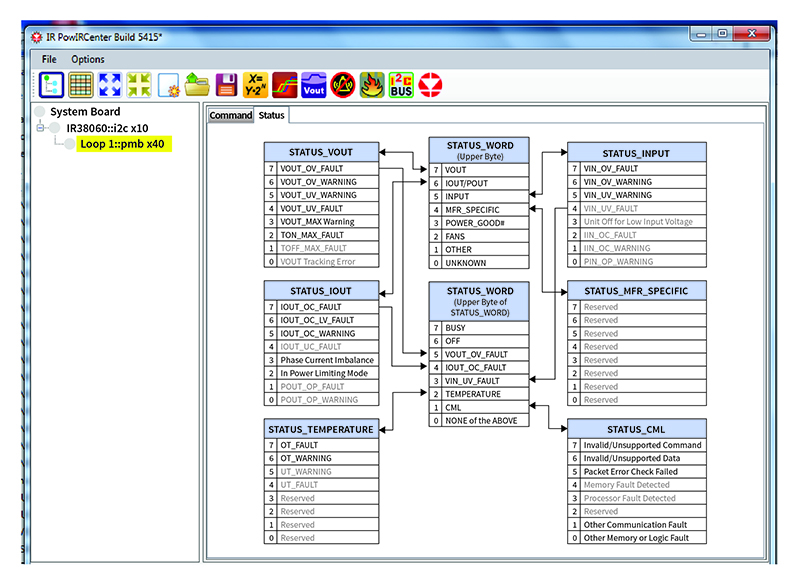Click the VOUT_OV_WARNING row

pyautogui.click(x=321, y=182)
